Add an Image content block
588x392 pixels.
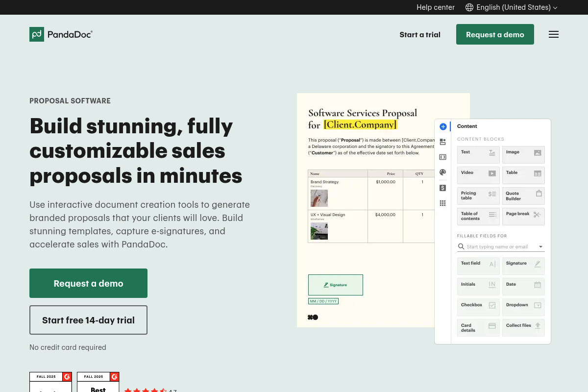click(x=523, y=154)
